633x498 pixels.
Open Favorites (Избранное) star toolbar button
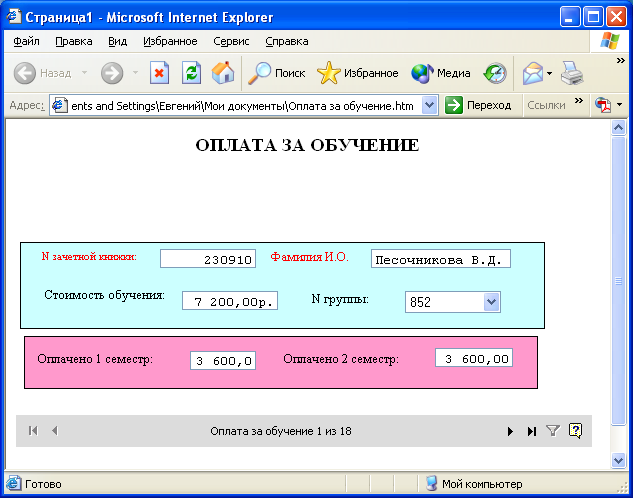[358, 73]
